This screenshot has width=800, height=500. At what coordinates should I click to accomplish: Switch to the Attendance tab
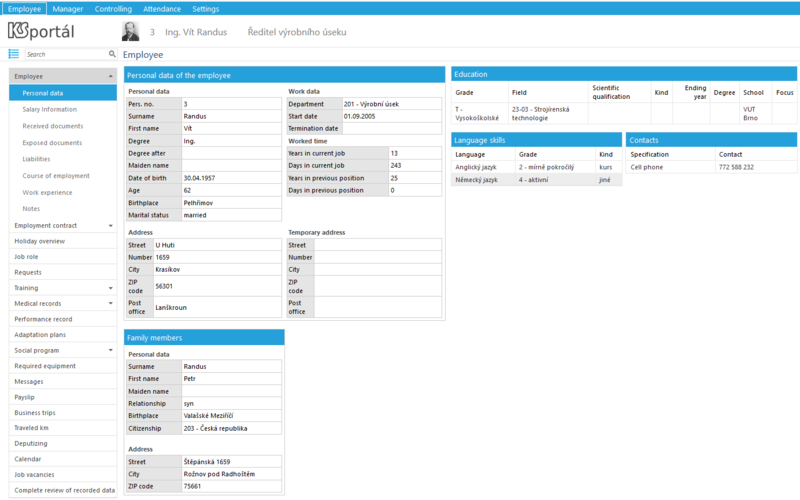pos(162,9)
